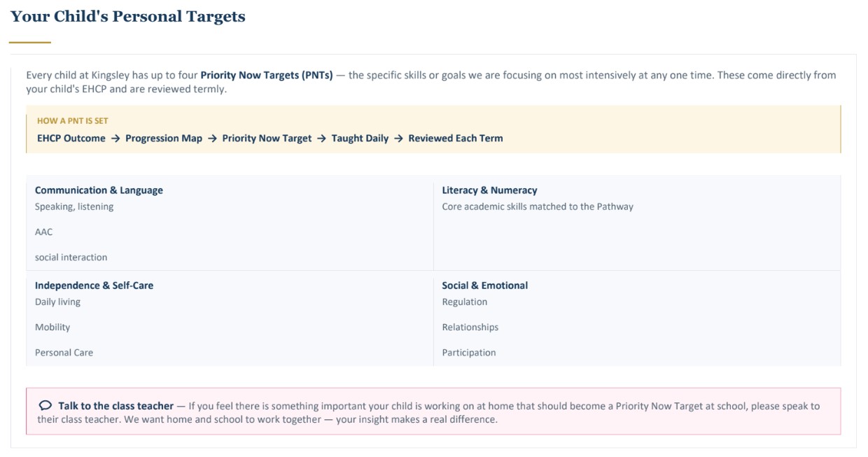This screenshot has width=868, height=457.
Task: Click the "Reviewed Each Term" step
Action: [456, 138]
